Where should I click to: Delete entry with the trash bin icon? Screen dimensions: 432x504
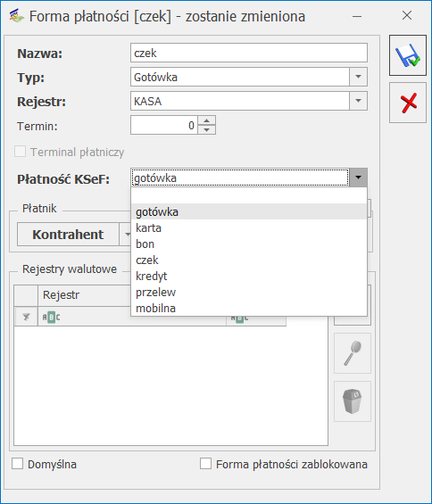click(353, 401)
